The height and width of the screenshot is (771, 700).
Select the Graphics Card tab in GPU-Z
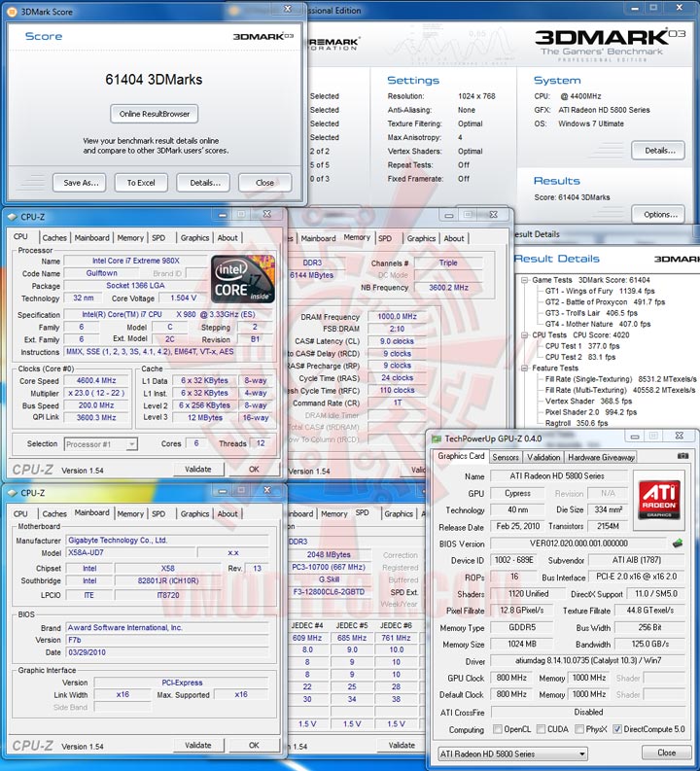[x=461, y=456]
